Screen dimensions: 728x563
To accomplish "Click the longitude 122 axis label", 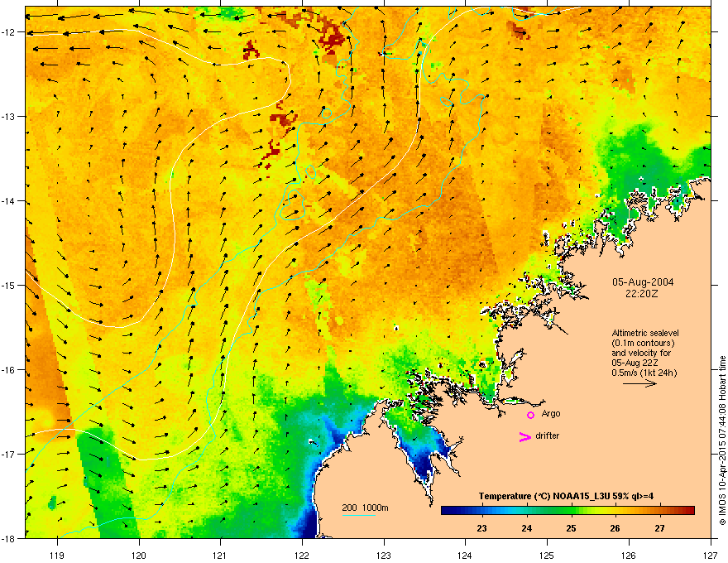I will point(302,555).
